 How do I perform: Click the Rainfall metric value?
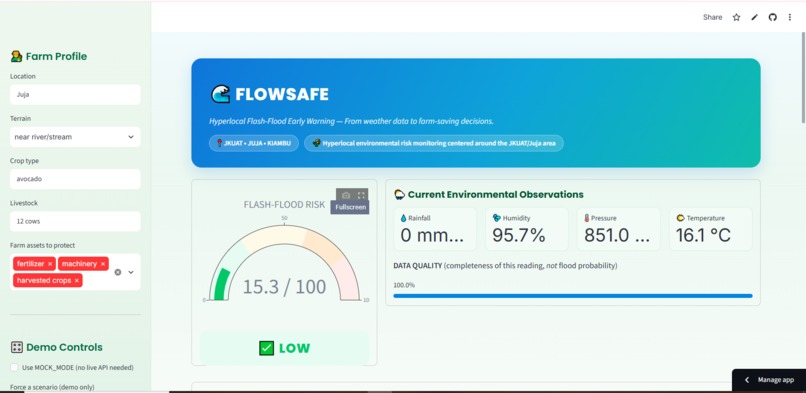tap(432, 235)
